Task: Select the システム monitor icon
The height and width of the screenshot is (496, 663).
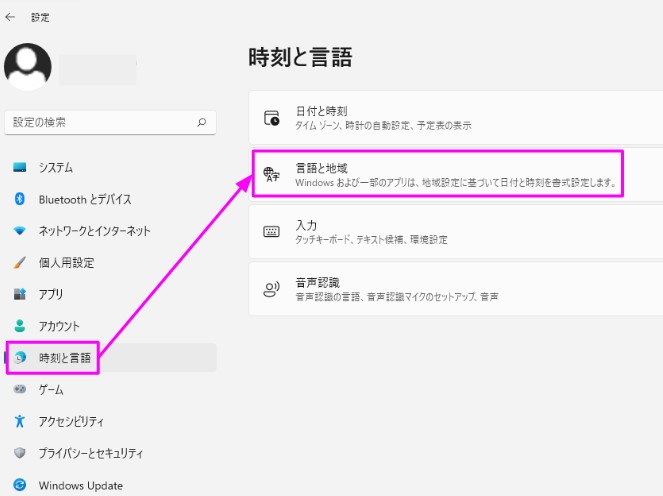Action: click(19, 167)
